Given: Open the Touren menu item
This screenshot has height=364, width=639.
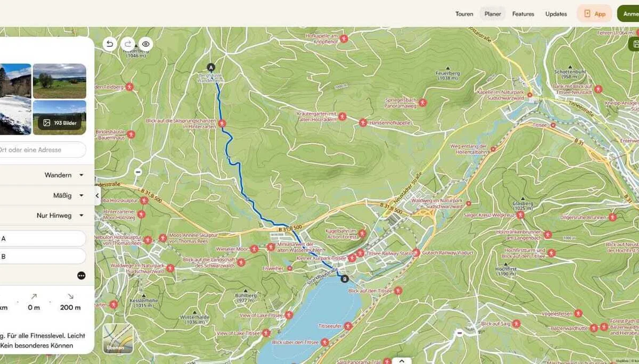Looking at the screenshot, I should 464,14.
